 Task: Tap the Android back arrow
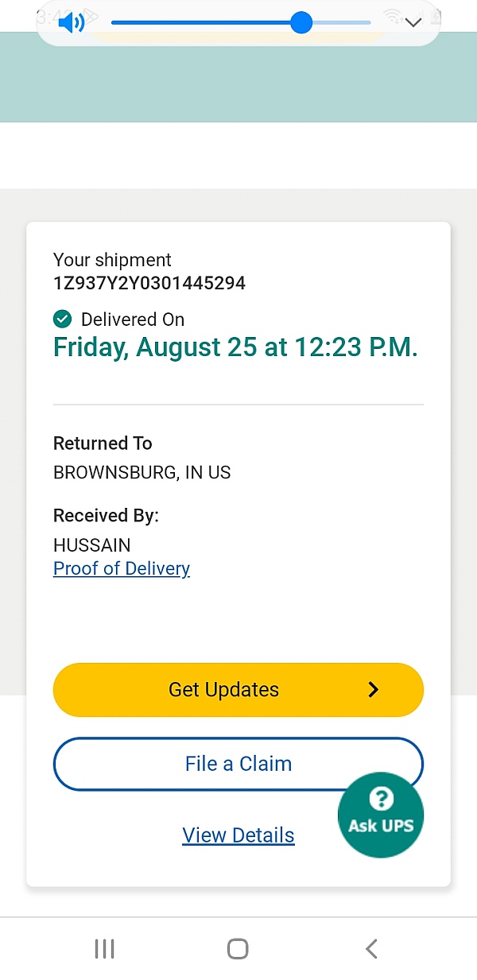click(370, 948)
